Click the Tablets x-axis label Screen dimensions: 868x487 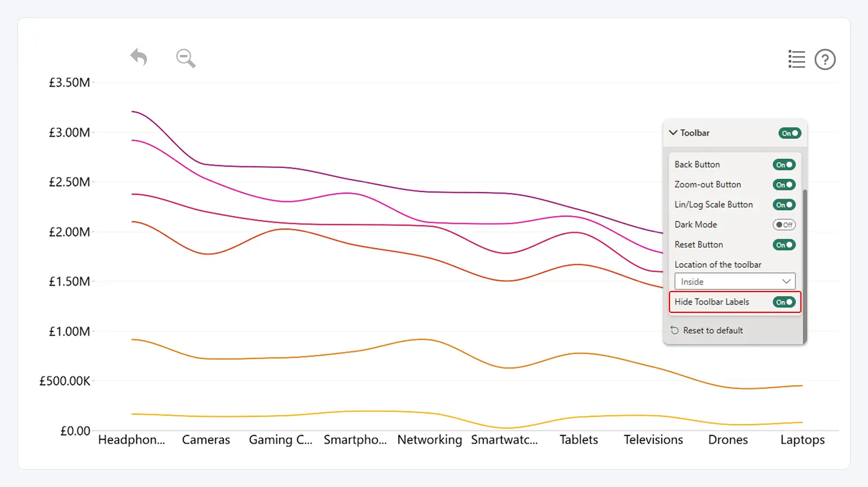[x=579, y=440]
